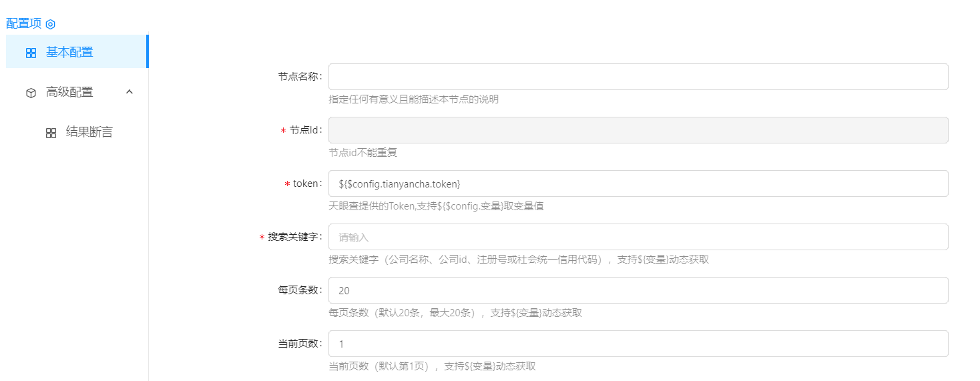The width and height of the screenshot is (980, 381).
Task: Click the 每页条数 field showing 20
Action: (x=638, y=290)
